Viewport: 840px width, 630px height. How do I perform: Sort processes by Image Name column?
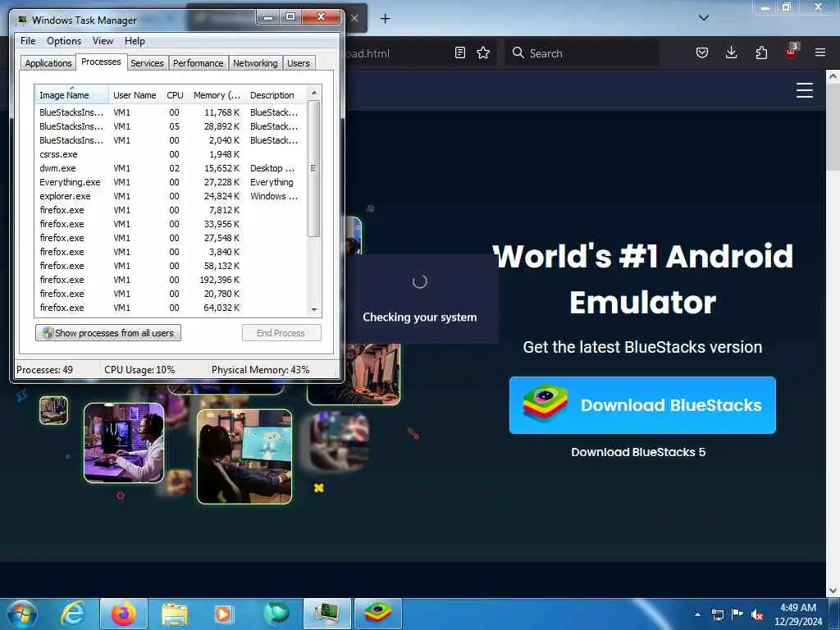[72, 95]
